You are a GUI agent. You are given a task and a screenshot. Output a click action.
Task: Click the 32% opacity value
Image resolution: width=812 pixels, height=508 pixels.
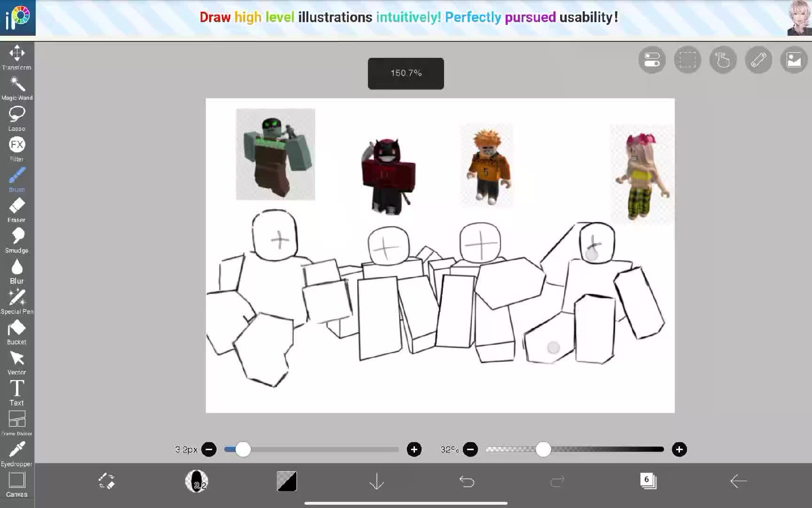[x=449, y=450]
